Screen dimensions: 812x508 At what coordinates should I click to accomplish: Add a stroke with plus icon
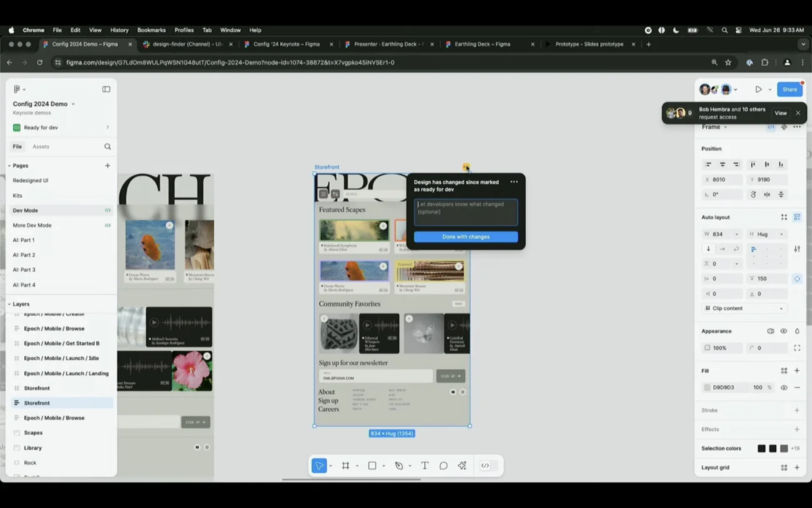(x=797, y=410)
